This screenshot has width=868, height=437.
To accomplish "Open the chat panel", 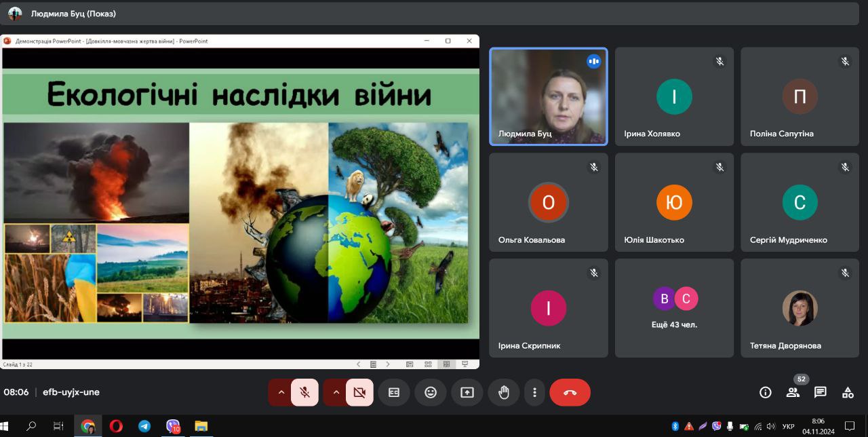I will 821,392.
